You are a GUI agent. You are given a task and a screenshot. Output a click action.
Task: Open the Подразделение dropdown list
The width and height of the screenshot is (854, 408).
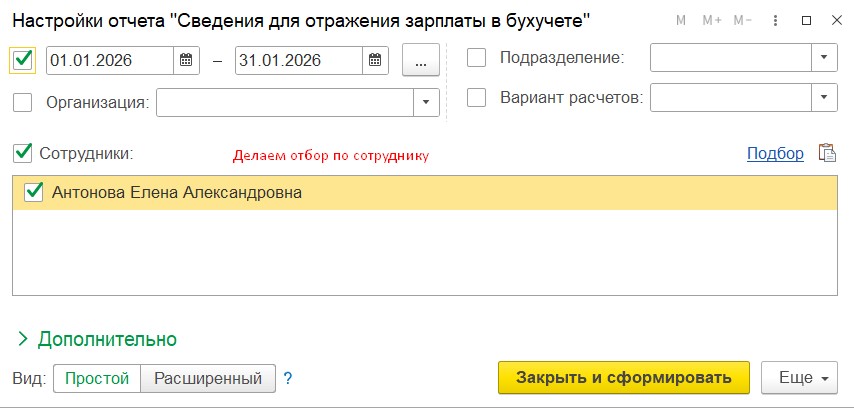[x=824, y=58]
